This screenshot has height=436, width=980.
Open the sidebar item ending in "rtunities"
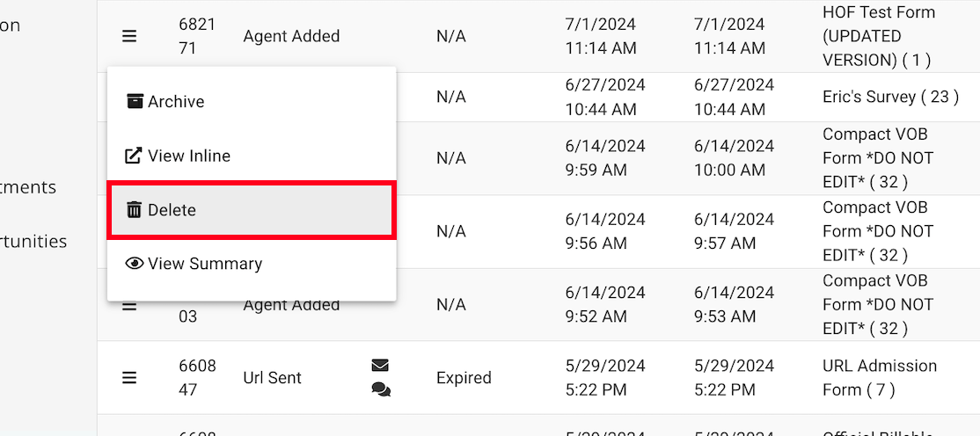pos(33,241)
